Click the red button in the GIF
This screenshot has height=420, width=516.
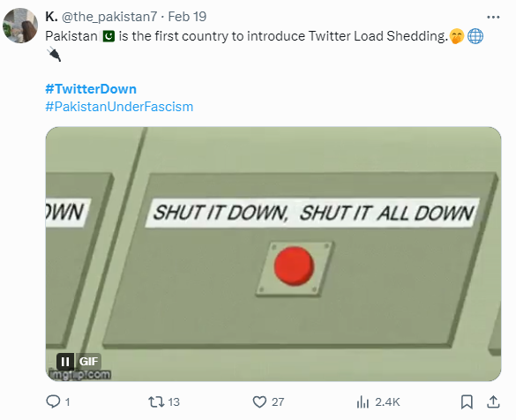click(x=295, y=266)
